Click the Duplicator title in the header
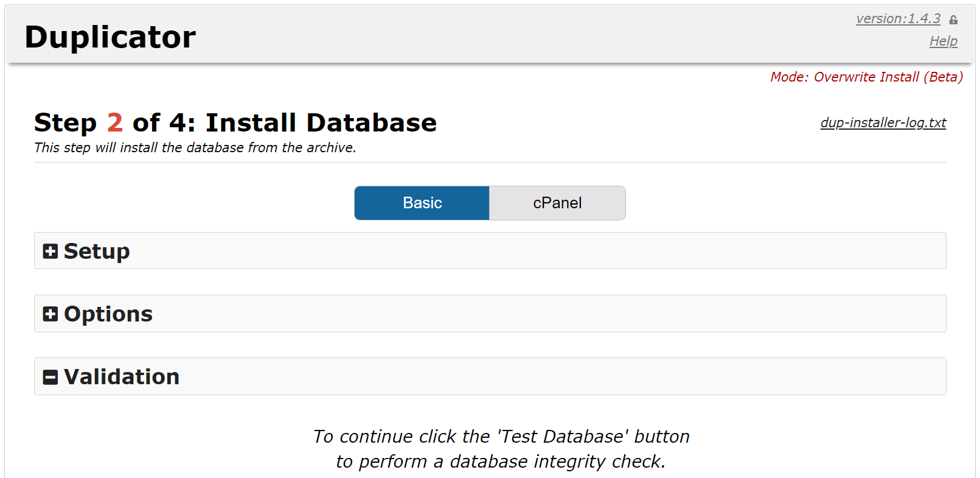The width and height of the screenshot is (980, 478). click(x=110, y=37)
